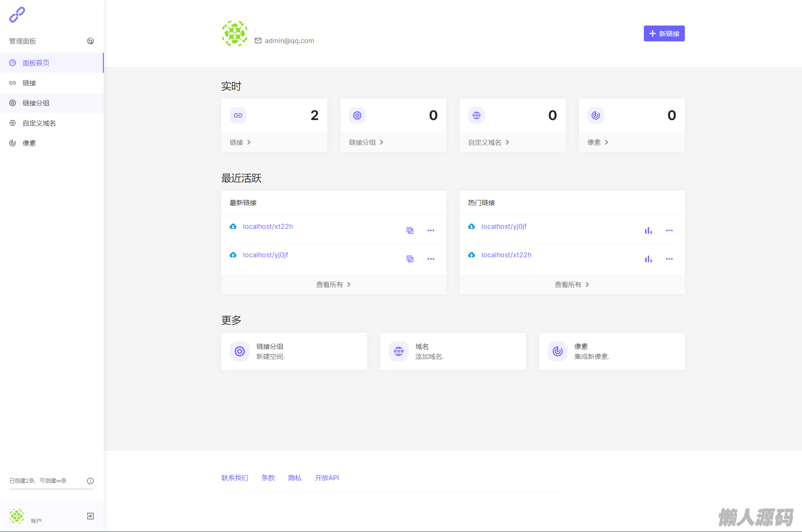
Task: Open the 域名 添加域名 card
Action: [x=453, y=351]
